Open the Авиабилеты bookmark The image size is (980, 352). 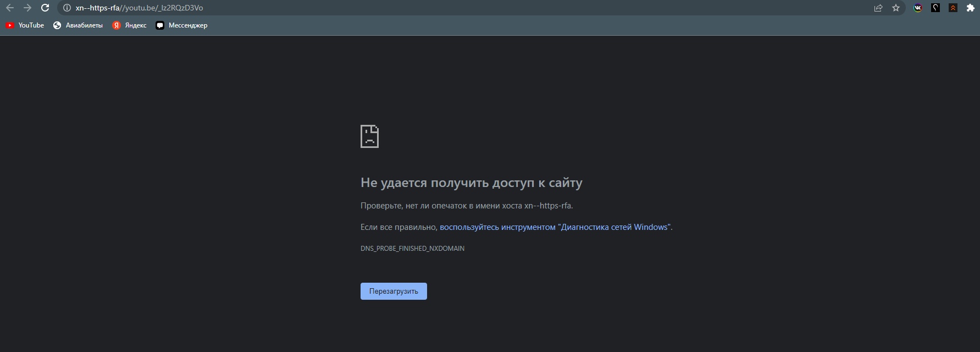(78, 25)
